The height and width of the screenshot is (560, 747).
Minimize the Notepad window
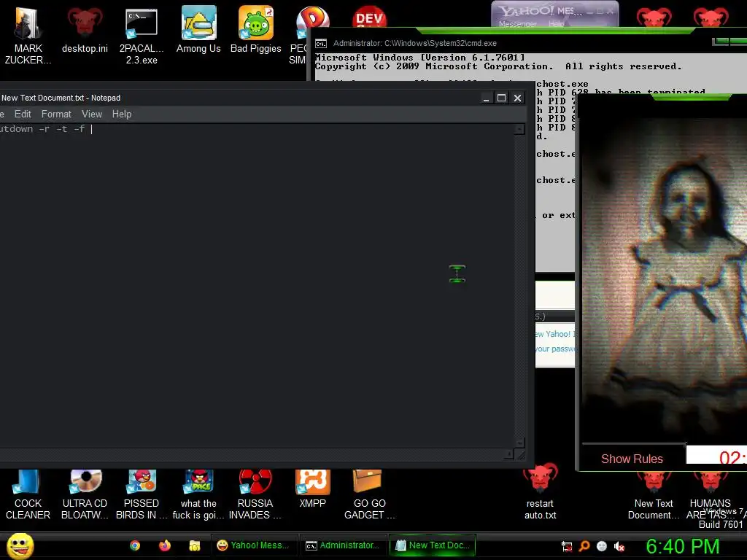coord(486,98)
